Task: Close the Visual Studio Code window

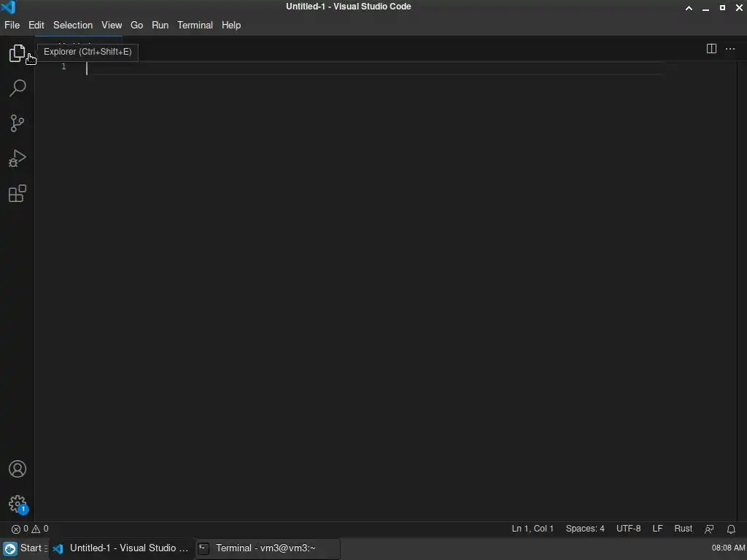Action: point(739,7)
